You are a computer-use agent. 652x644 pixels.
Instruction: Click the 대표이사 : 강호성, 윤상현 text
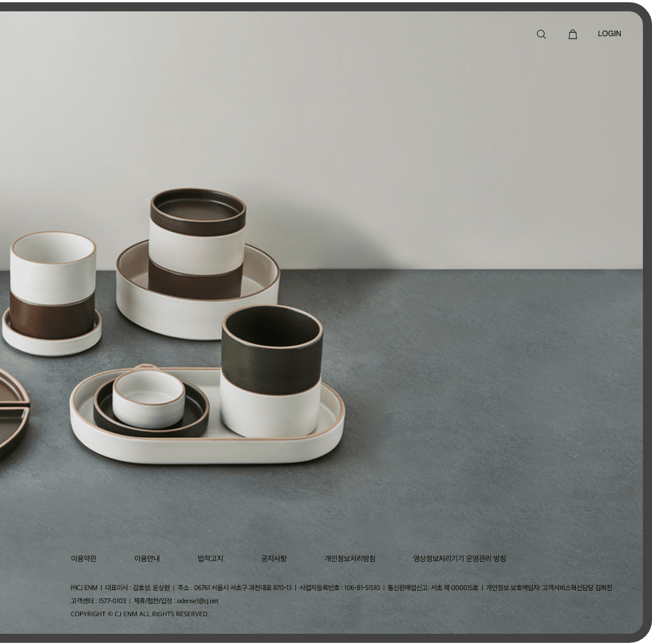point(137,587)
